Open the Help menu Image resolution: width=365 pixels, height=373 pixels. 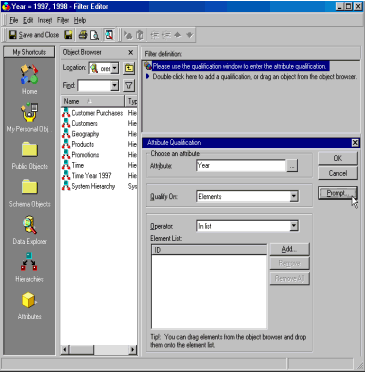click(80, 20)
